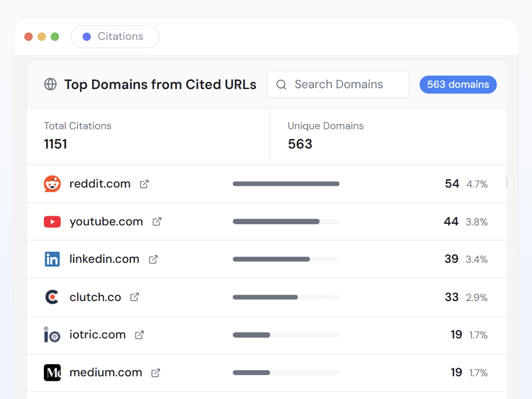Image resolution: width=532 pixels, height=399 pixels.
Task: Click the youtube.com citation share bar
Action: point(286,221)
